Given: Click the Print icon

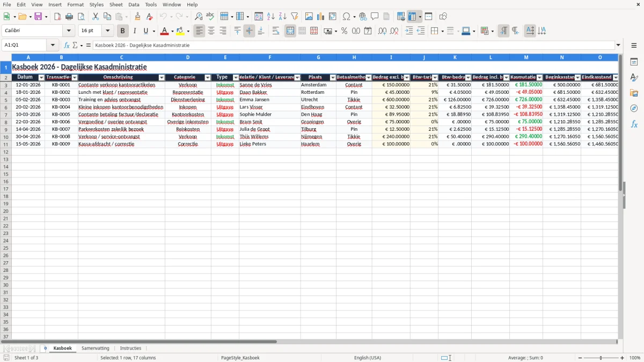Looking at the screenshot, I should click(69, 17).
